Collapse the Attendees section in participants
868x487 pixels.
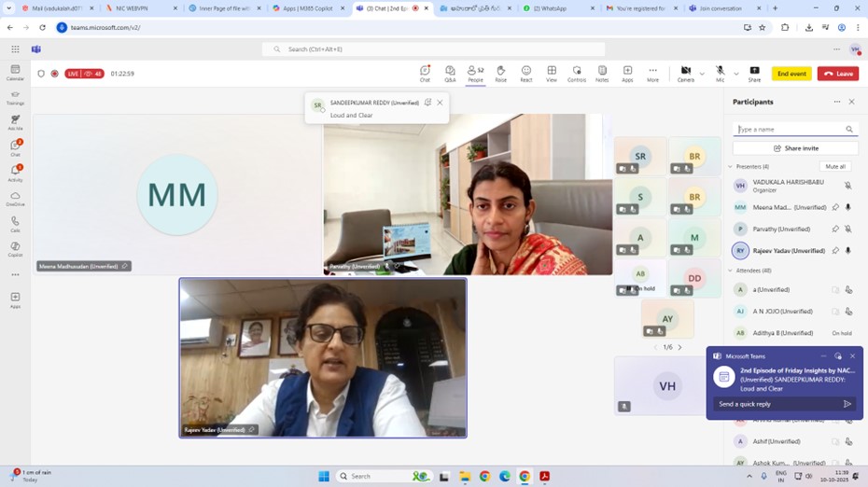click(x=731, y=271)
